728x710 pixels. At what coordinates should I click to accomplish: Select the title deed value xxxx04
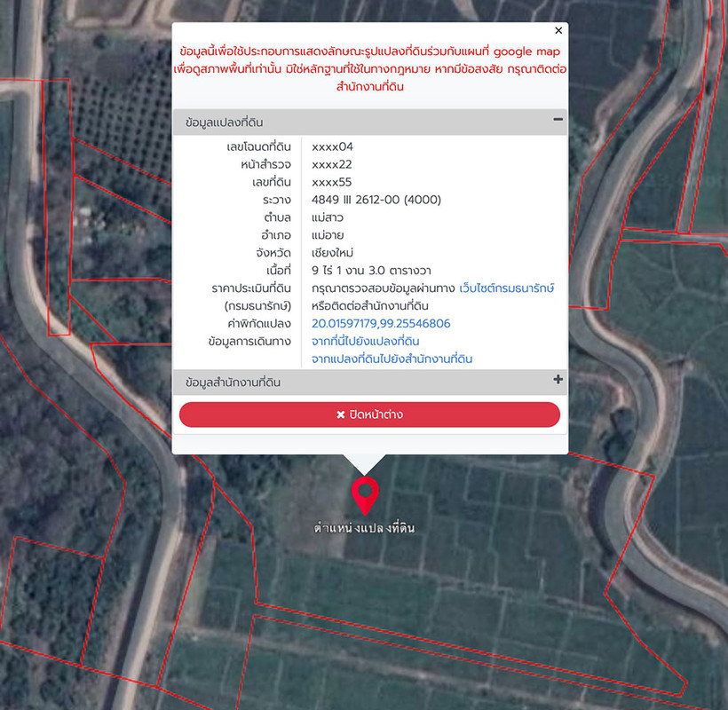tap(332, 146)
